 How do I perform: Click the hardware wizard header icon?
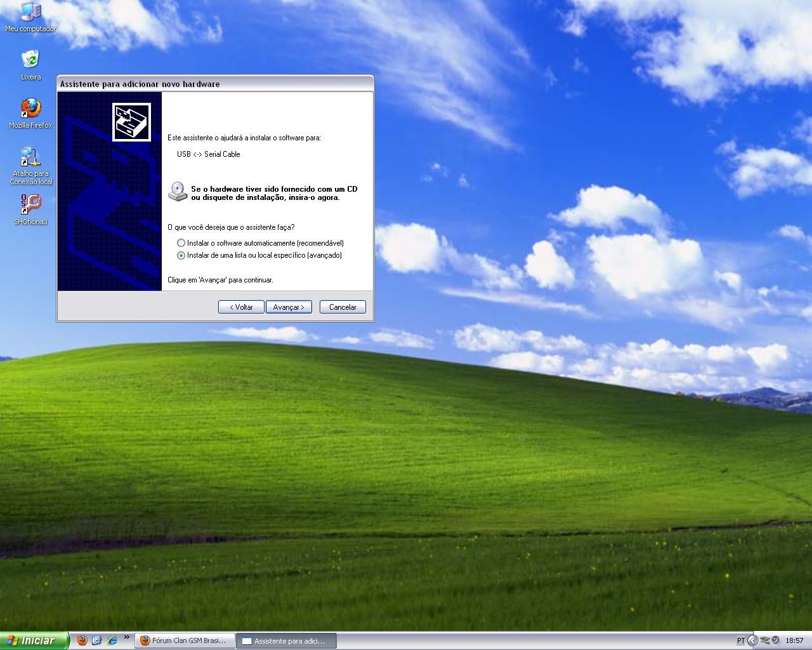(x=131, y=122)
